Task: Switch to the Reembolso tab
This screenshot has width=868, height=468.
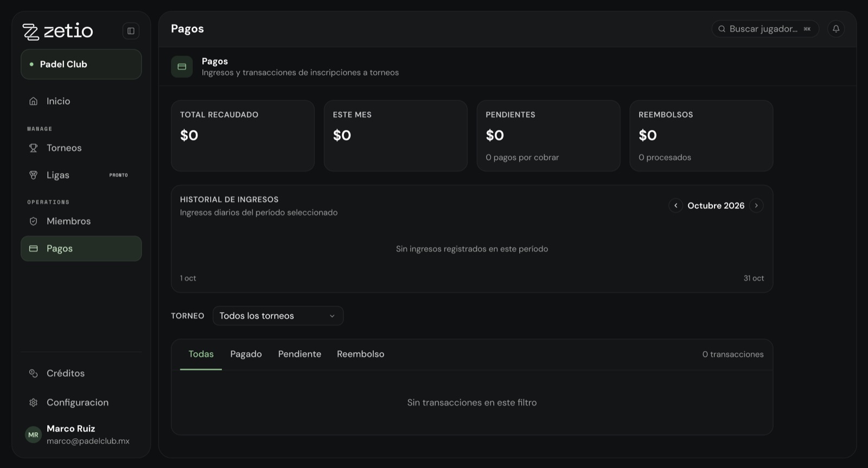Action: pyautogui.click(x=360, y=355)
